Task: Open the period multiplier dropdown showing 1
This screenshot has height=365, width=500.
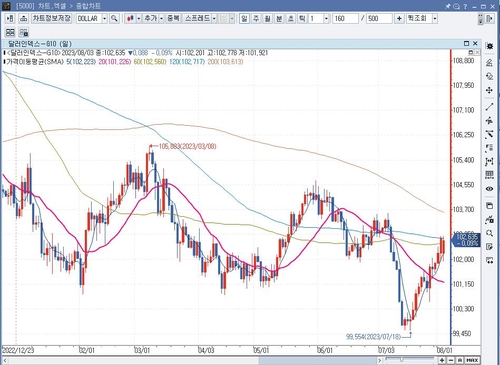Action: (x=326, y=18)
